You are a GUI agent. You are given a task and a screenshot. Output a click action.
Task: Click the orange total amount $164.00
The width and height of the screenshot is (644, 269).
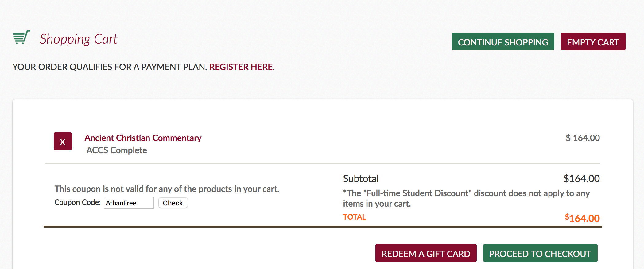coord(582,218)
